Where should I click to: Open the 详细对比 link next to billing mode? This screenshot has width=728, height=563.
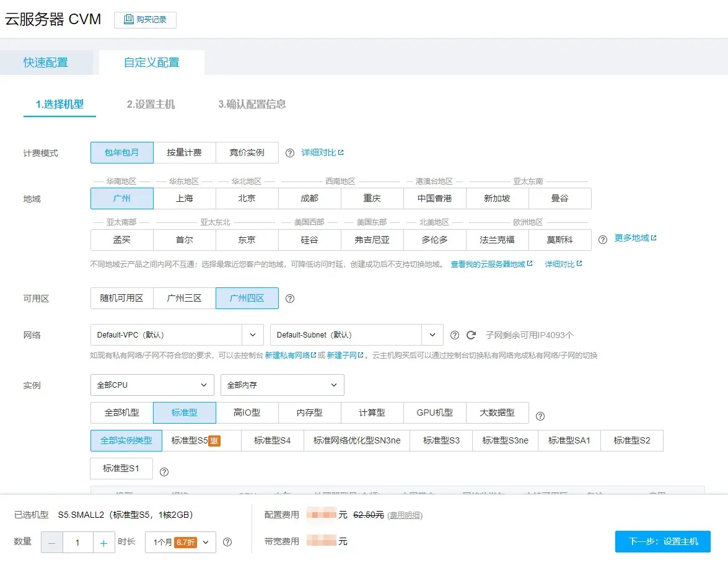(x=322, y=153)
